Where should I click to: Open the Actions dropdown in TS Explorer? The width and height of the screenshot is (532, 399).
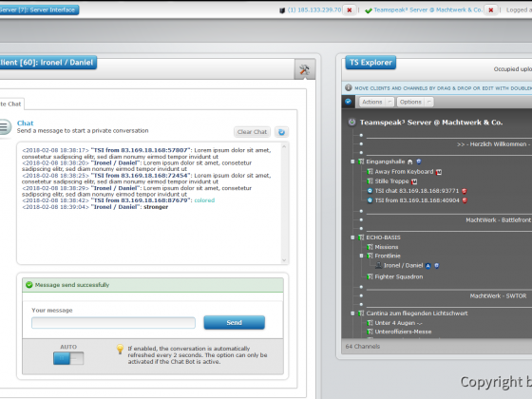[376, 102]
